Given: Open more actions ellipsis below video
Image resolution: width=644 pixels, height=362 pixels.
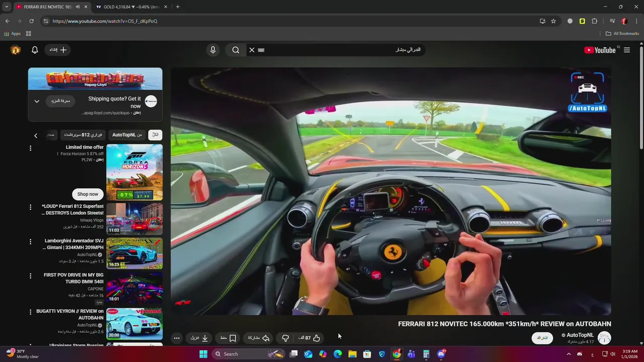Looking at the screenshot, I should click(177, 338).
